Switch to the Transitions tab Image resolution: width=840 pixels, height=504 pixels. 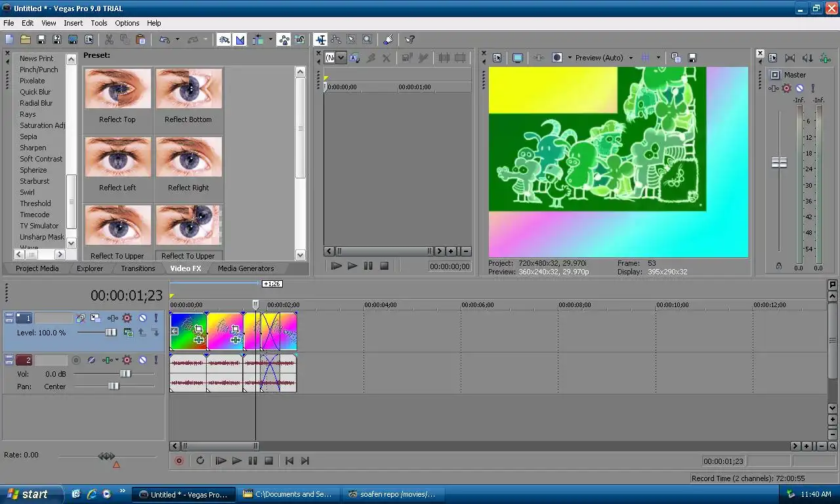(138, 268)
